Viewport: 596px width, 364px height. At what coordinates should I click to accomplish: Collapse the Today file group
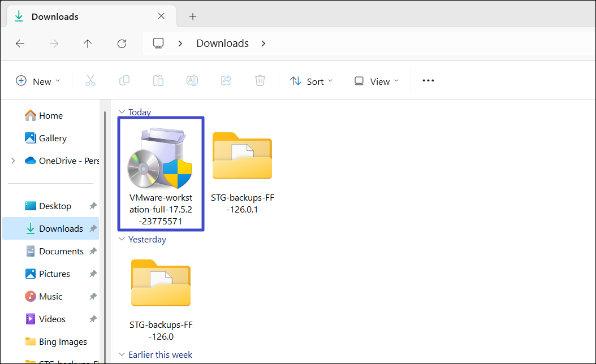(121, 112)
